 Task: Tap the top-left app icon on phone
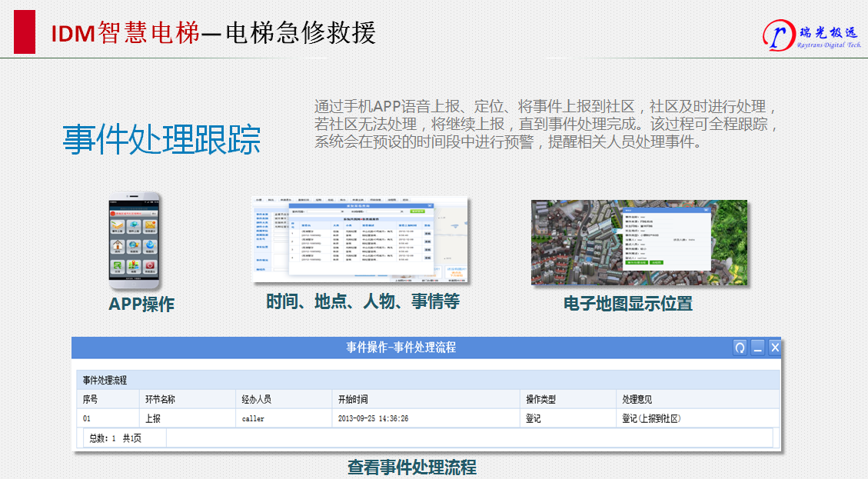[x=117, y=226]
